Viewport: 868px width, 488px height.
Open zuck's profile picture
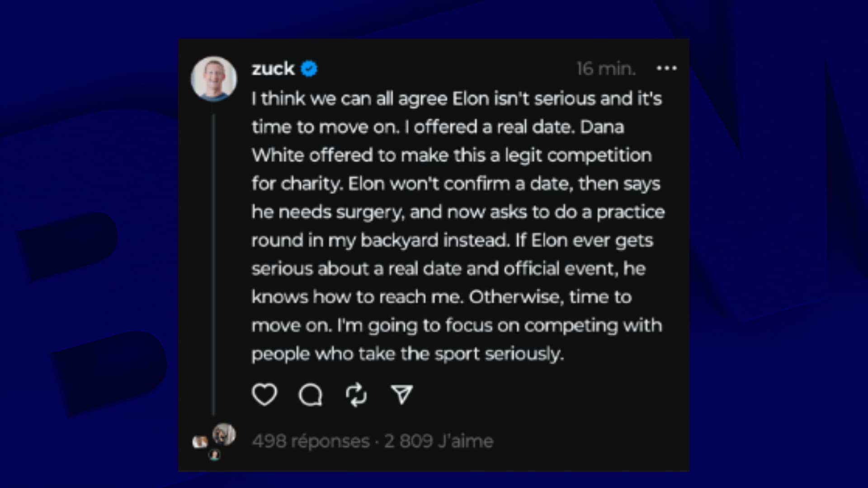tap(214, 78)
